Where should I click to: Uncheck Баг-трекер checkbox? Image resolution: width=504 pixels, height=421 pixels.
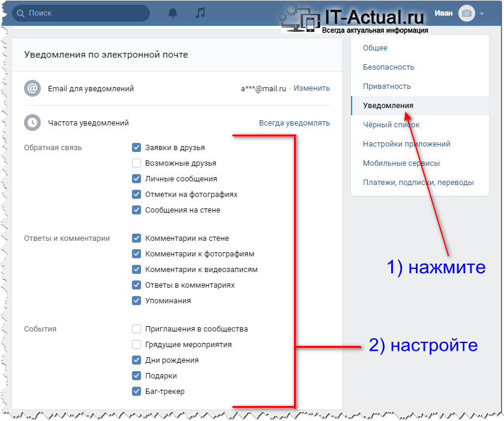click(137, 392)
